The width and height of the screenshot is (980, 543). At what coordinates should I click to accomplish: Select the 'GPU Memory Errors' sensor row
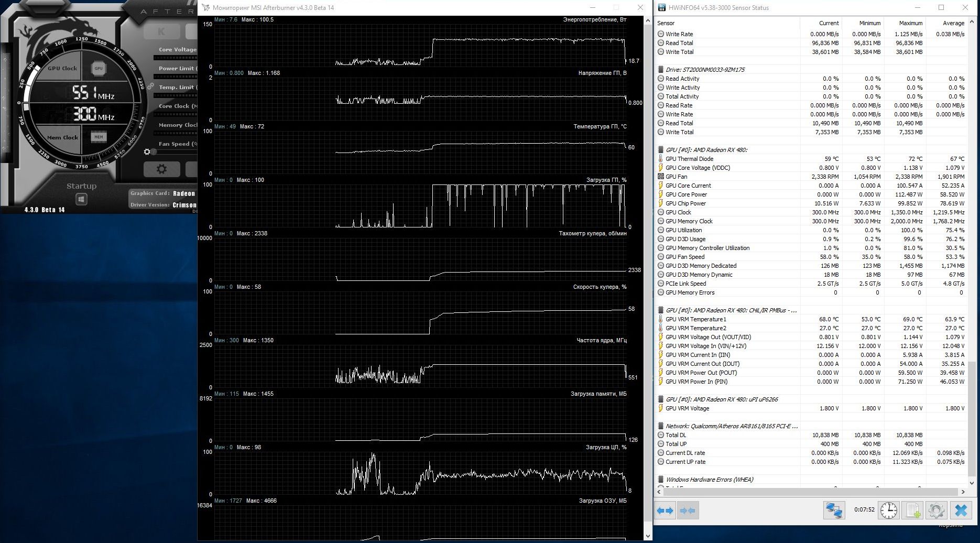[810, 292]
